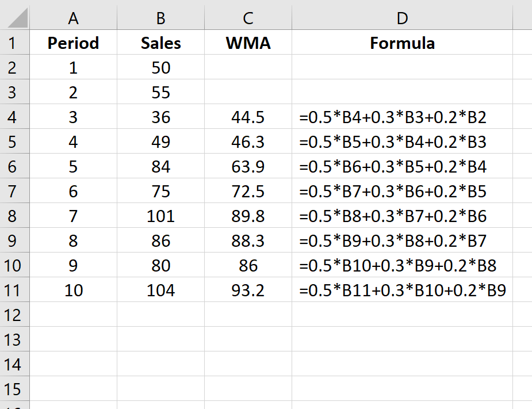Select column B header
This screenshot has width=532, height=409.
click(x=160, y=17)
